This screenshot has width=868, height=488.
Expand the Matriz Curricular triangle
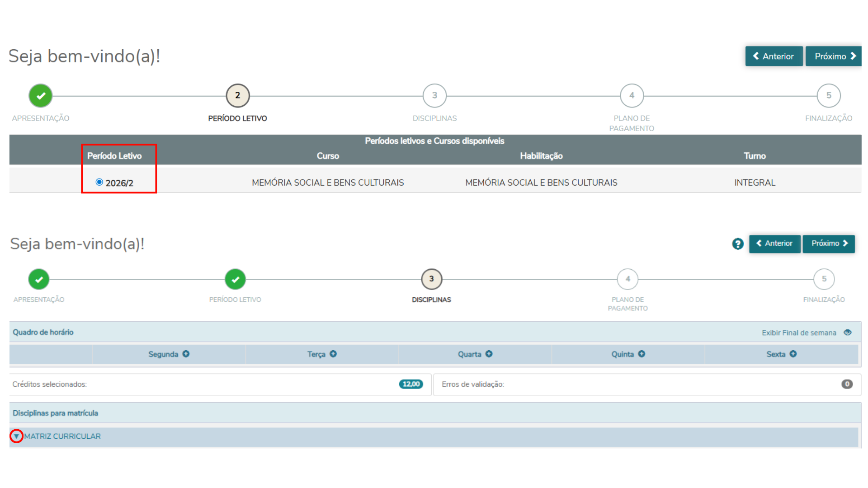[16, 436]
